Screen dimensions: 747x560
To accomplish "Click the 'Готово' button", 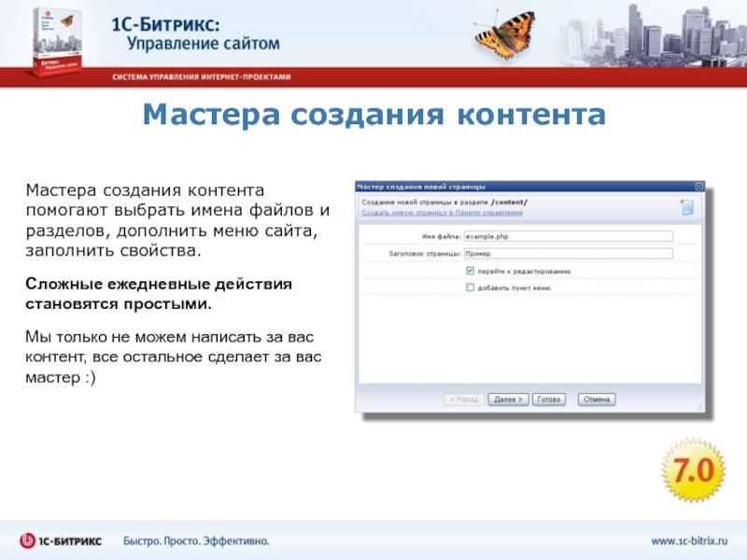I will 549,399.
